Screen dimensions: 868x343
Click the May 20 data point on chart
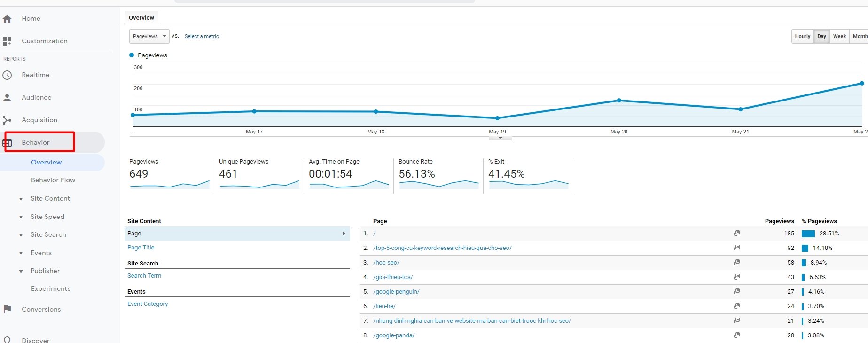pos(619,101)
